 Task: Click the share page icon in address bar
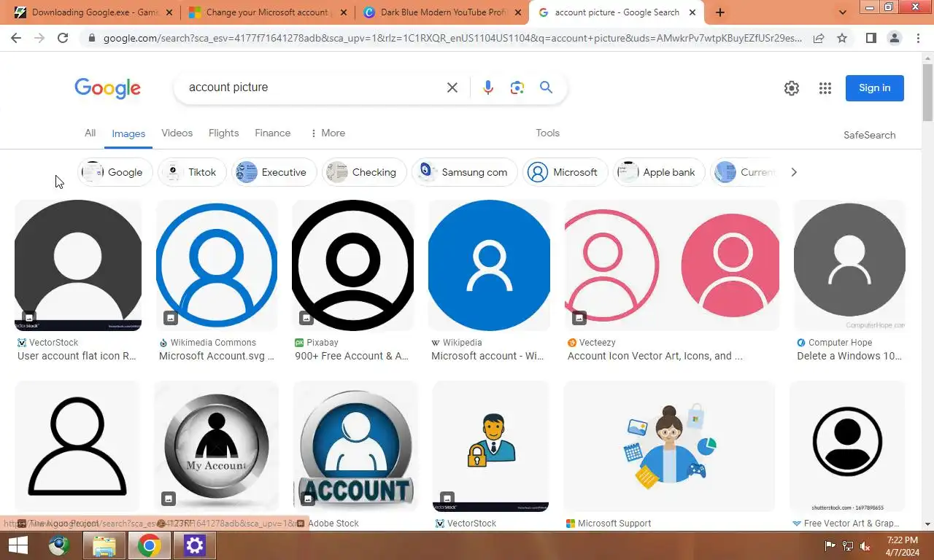point(819,38)
